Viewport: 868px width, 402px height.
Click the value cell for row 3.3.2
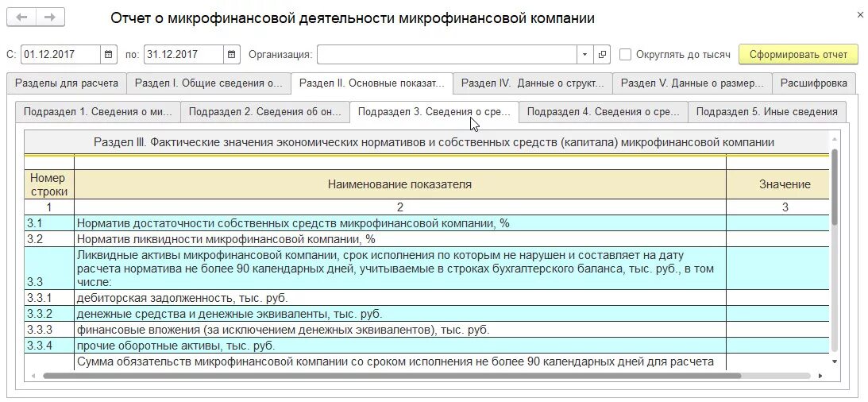778,313
